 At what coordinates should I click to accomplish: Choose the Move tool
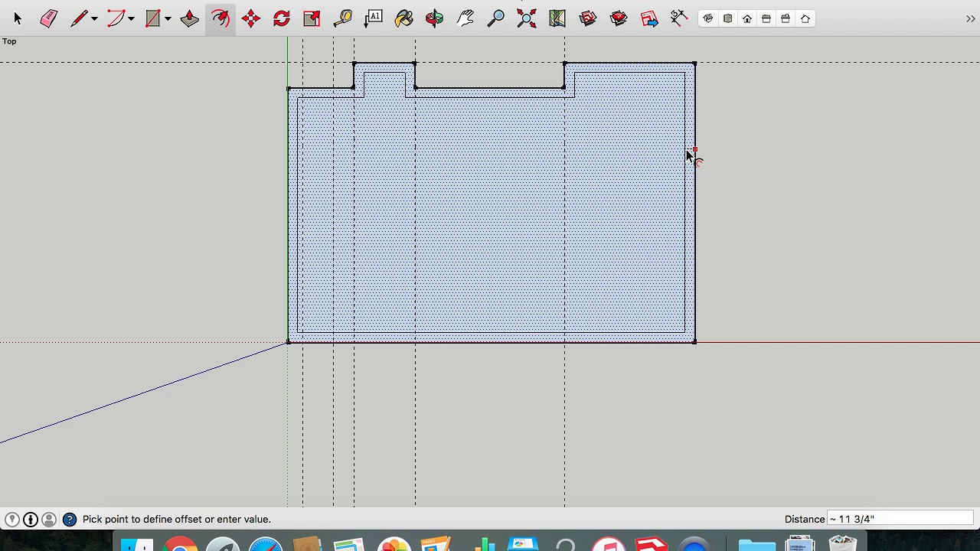[250, 18]
